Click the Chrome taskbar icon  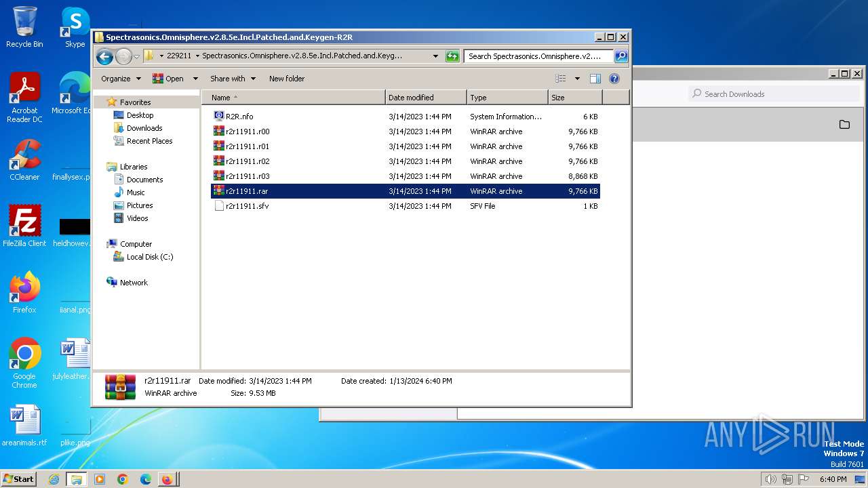point(123,479)
